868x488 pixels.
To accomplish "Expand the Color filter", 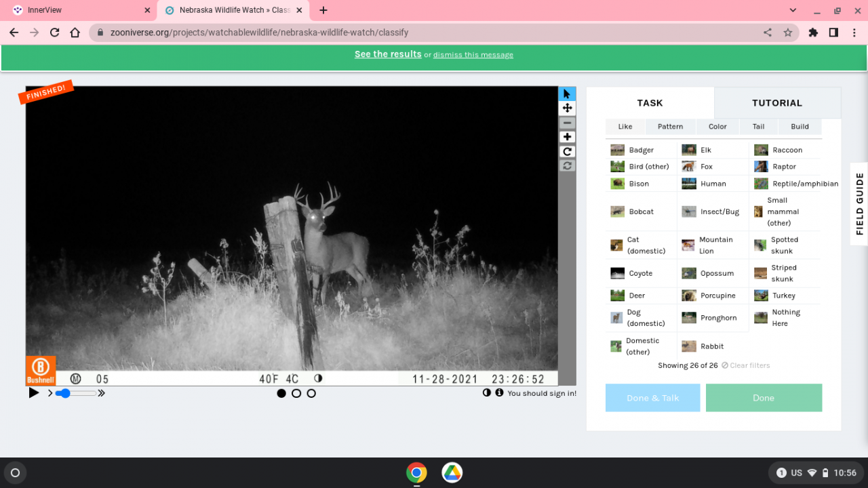I will pos(717,127).
